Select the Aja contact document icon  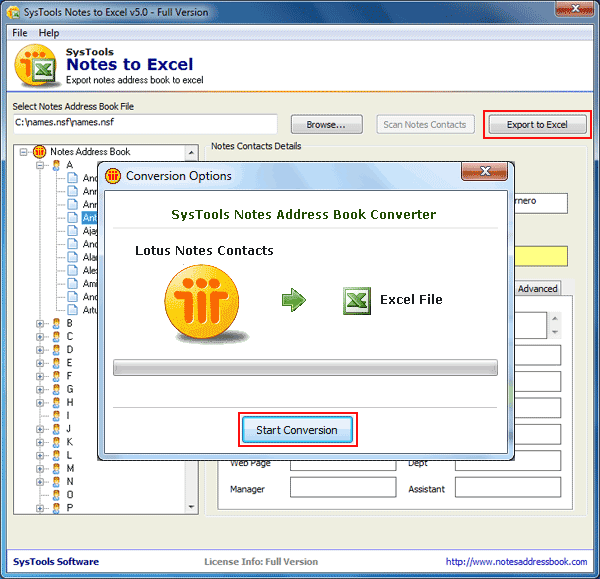[x=73, y=231]
